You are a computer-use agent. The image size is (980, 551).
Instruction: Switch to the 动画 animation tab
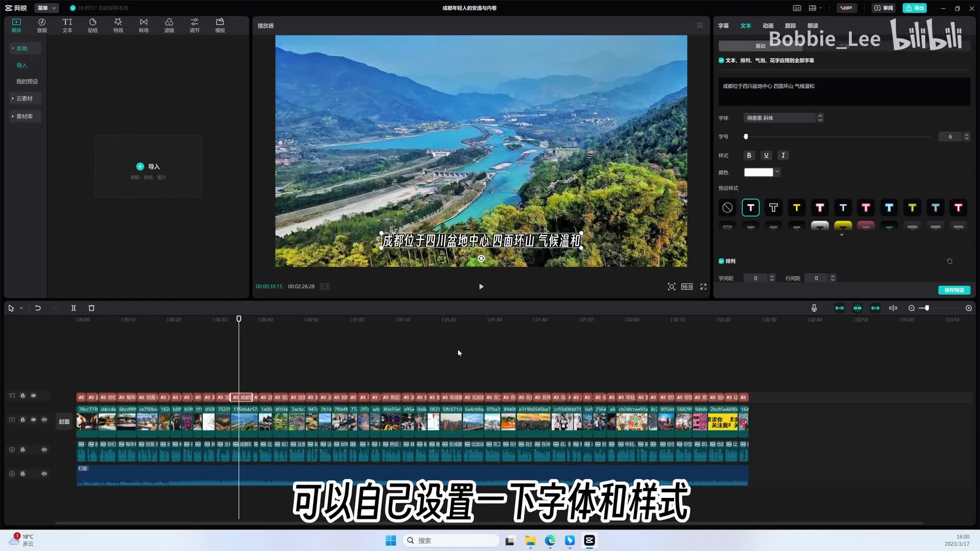pyautogui.click(x=768, y=26)
